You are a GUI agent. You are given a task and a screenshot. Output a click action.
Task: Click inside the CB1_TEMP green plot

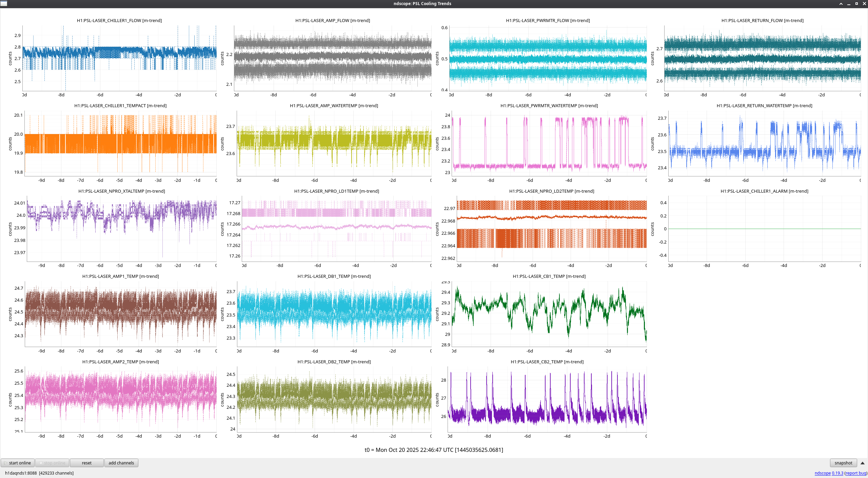point(549,314)
